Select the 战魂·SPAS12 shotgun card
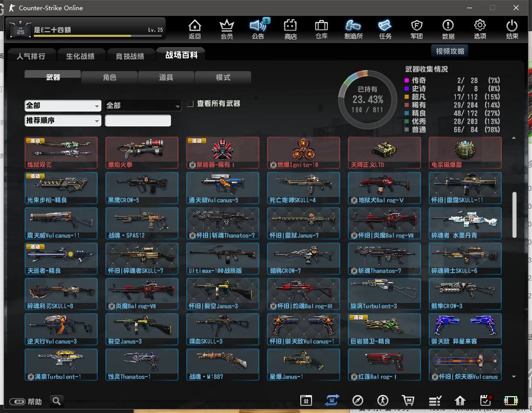Screen dimensions: 532x413 coord(142,223)
